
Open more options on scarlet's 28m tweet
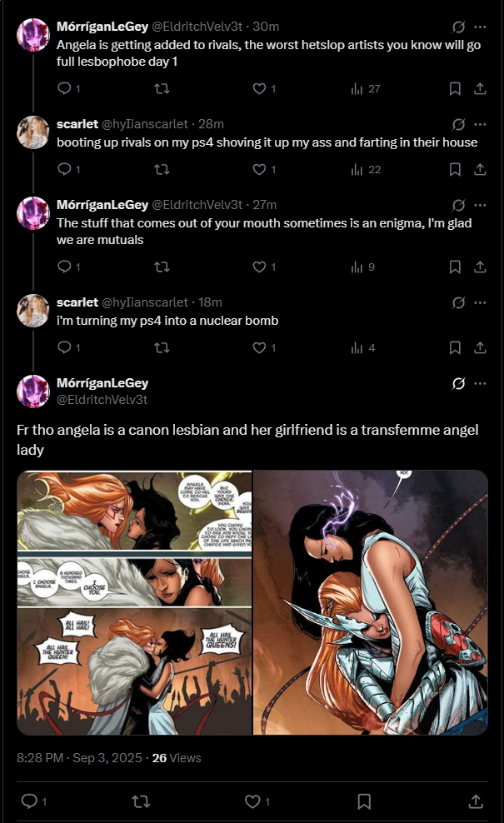click(x=480, y=124)
